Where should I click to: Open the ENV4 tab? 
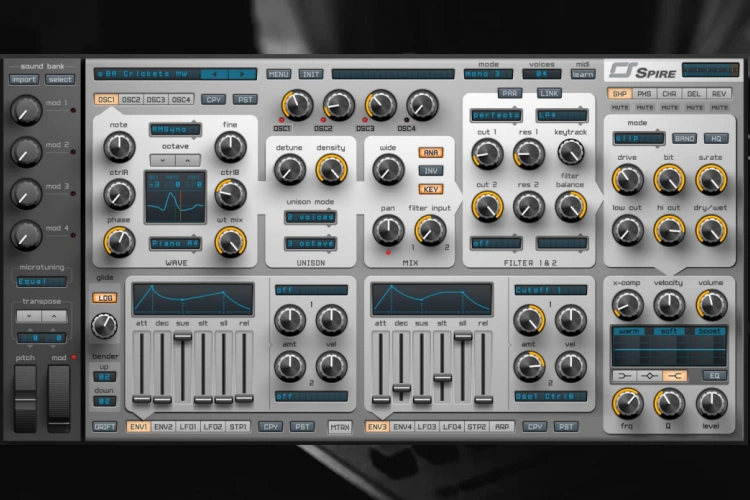(x=402, y=427)
